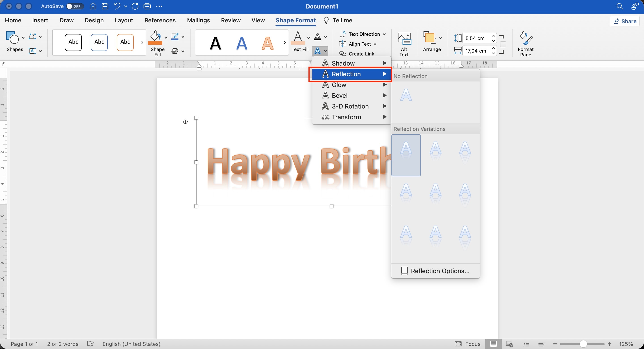
Task: Open the Shadow submenu
Action: [352, 63]
